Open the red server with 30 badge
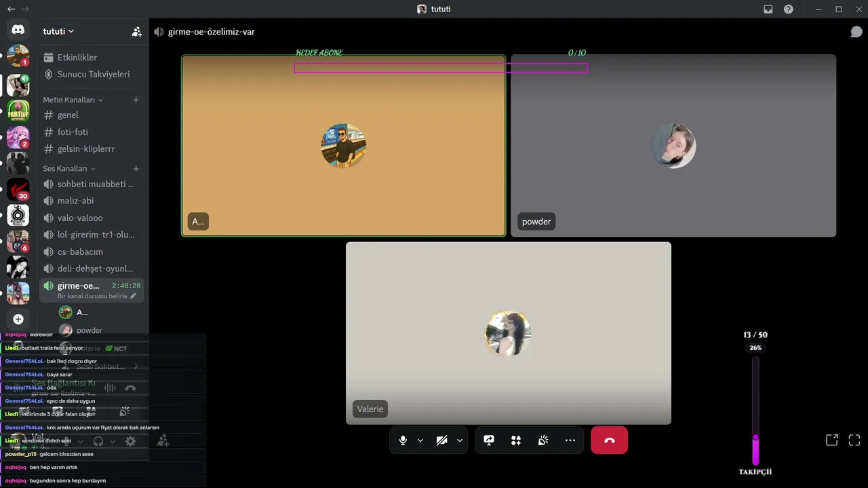868x488 pixels. click(x=18, y=189)
